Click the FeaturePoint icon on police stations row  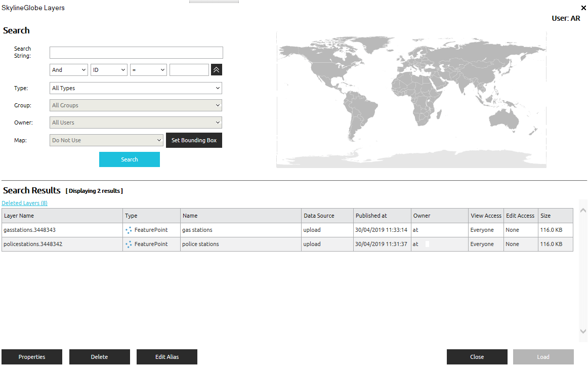pos(129,244)
